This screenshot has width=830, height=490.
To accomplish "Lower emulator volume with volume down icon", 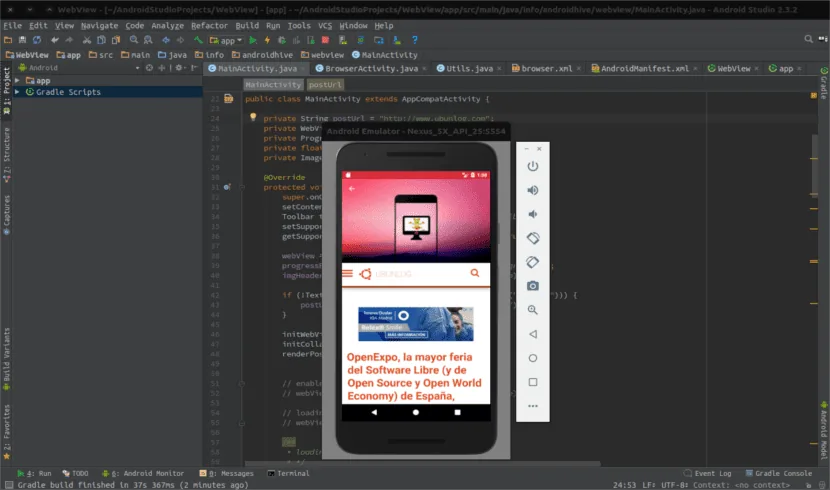I will coord(533,214).
